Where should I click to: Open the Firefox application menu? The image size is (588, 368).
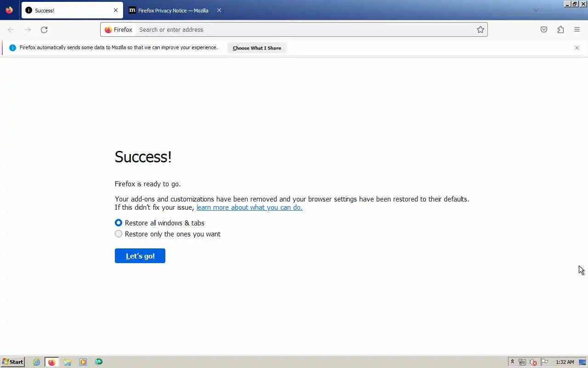tap(577, 29)
